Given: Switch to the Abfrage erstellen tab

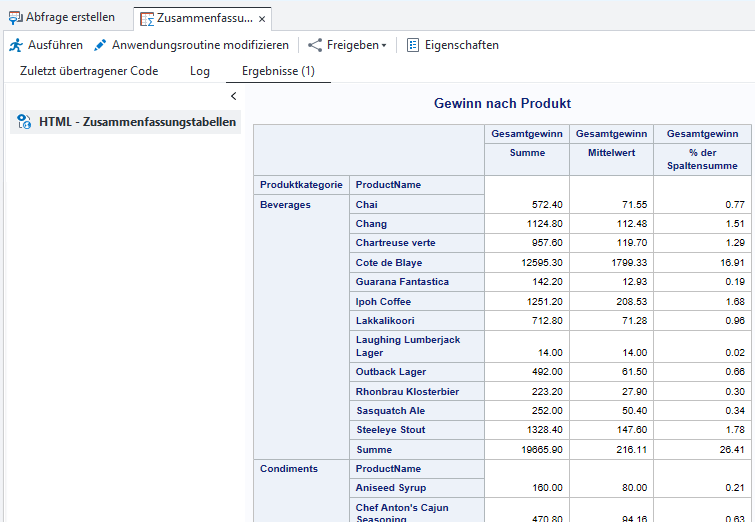Looking at the screenshot, I should [x=70, y=18].
